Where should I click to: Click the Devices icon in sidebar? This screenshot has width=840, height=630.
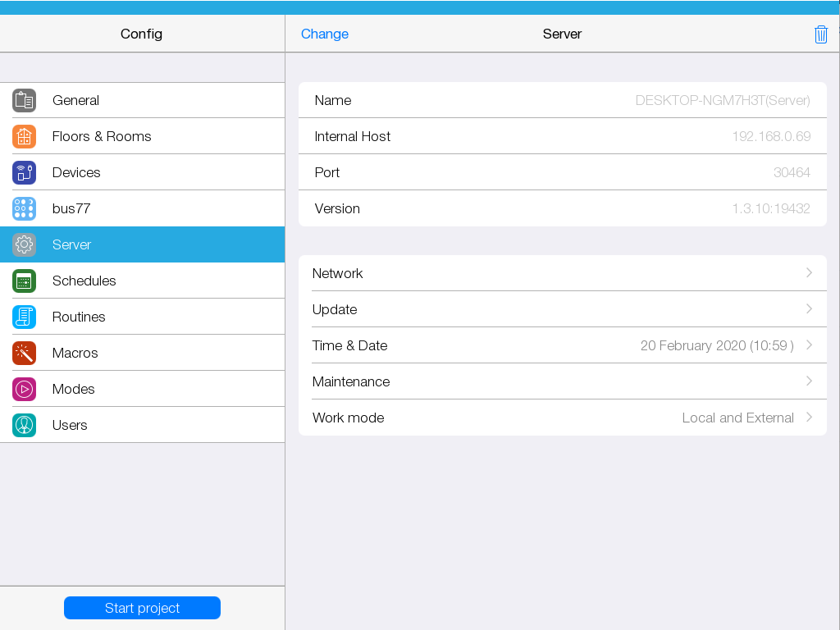(x=24, y=172)
